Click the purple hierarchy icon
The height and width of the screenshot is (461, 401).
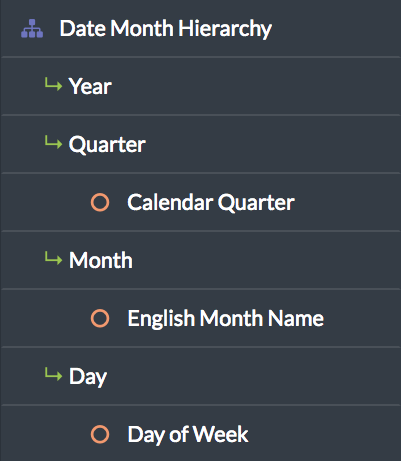pos(32,29)
